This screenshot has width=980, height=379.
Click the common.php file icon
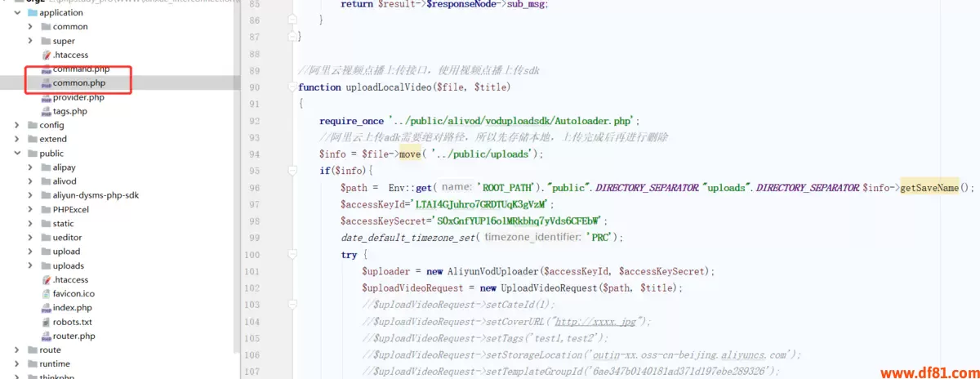[46, 82]
